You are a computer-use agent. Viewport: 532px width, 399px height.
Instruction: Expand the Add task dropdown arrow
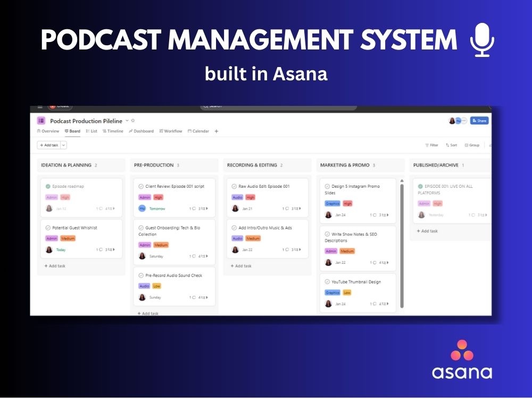[63, 145]
